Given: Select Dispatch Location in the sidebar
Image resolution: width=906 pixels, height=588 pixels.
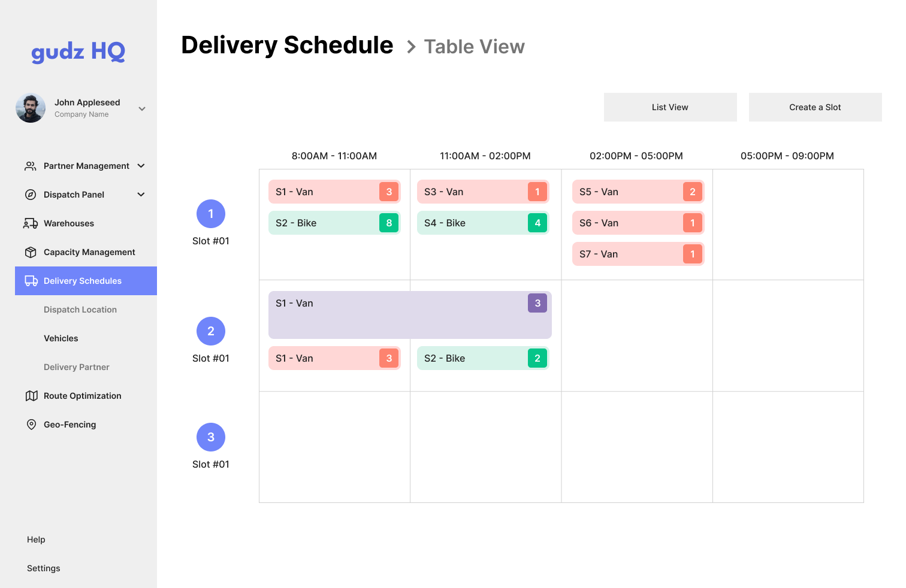Looking at the screenshot, I should (x=80, y=310).
